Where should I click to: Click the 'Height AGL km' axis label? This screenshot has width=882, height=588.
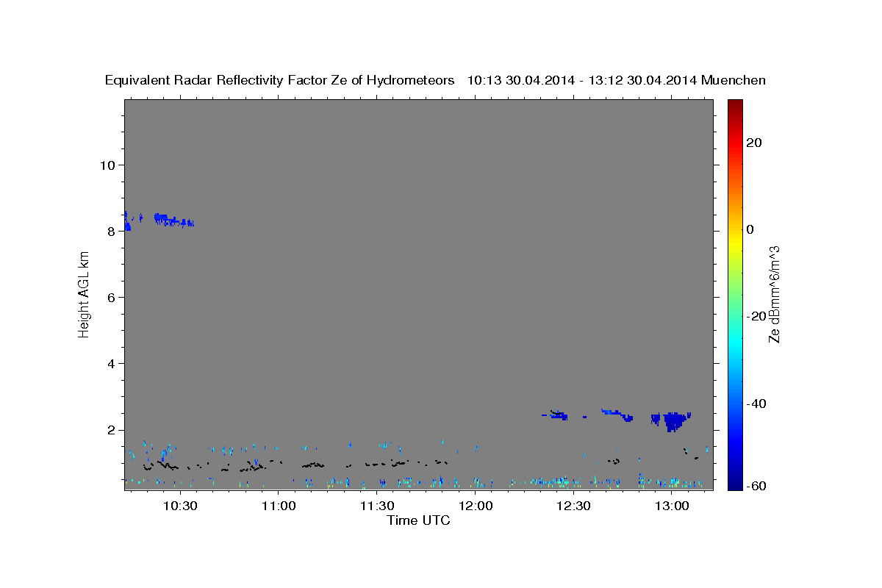click(85, 295)
